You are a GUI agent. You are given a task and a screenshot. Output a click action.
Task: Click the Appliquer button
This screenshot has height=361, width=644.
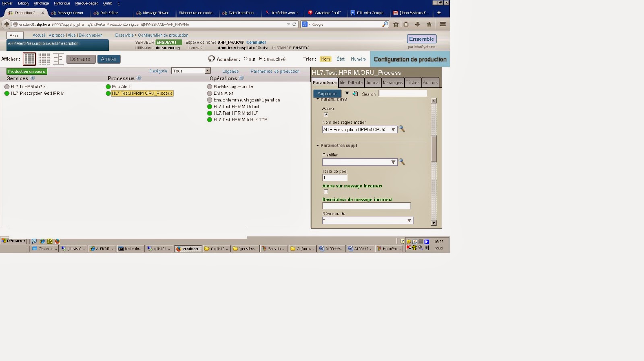327,94
